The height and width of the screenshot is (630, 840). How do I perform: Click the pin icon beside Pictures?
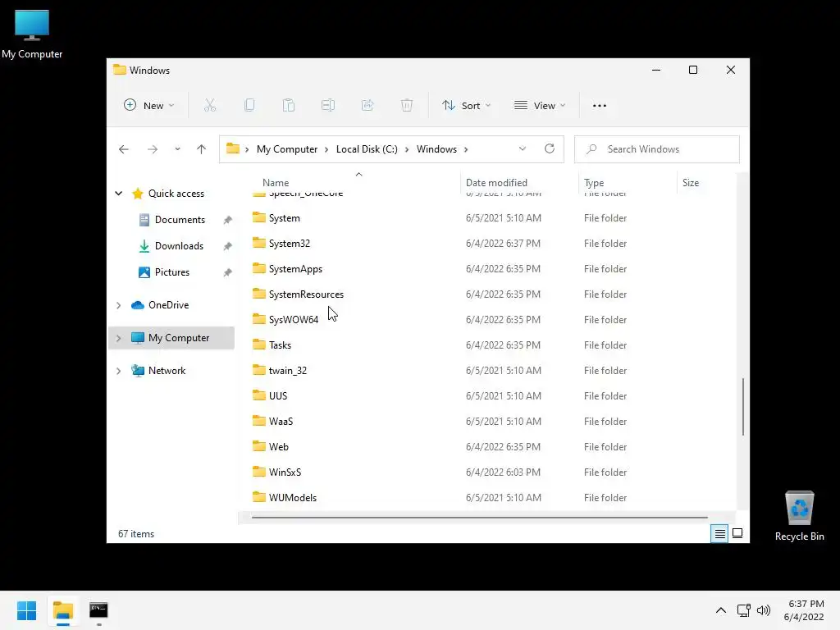pyautogui.click(x=228, y=272)
